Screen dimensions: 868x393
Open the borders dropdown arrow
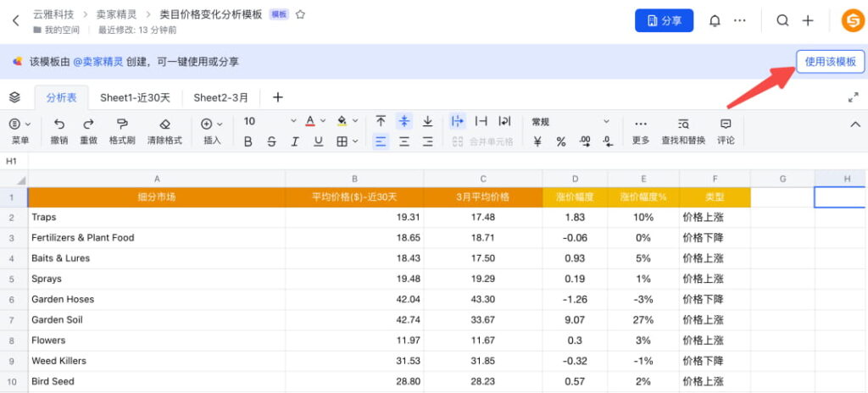pos(354,141)
